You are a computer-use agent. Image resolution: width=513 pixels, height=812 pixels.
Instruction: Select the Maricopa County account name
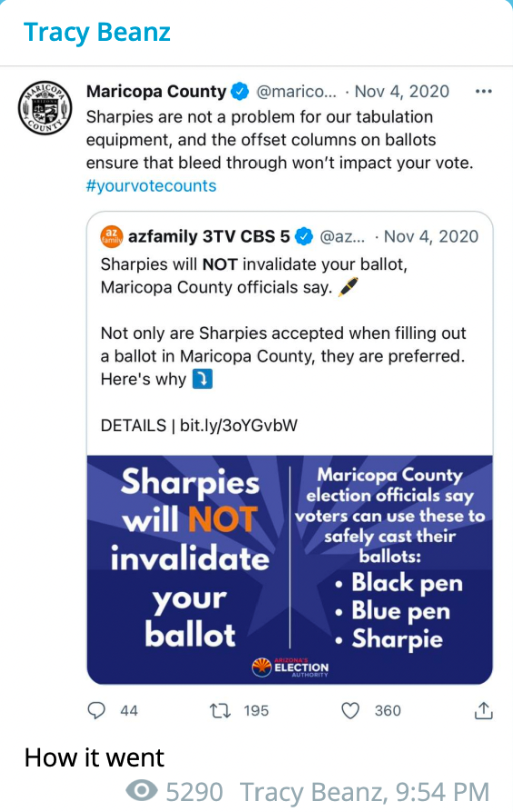[156, 91]
